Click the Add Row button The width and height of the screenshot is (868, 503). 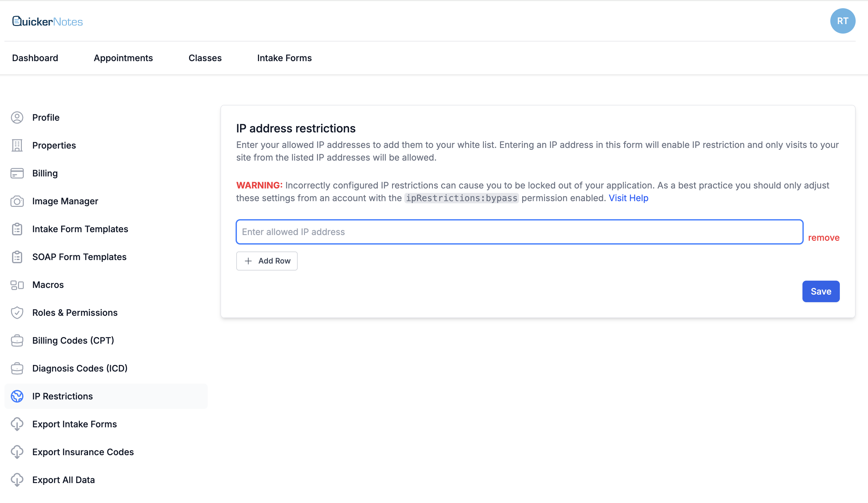click(267, 261)
